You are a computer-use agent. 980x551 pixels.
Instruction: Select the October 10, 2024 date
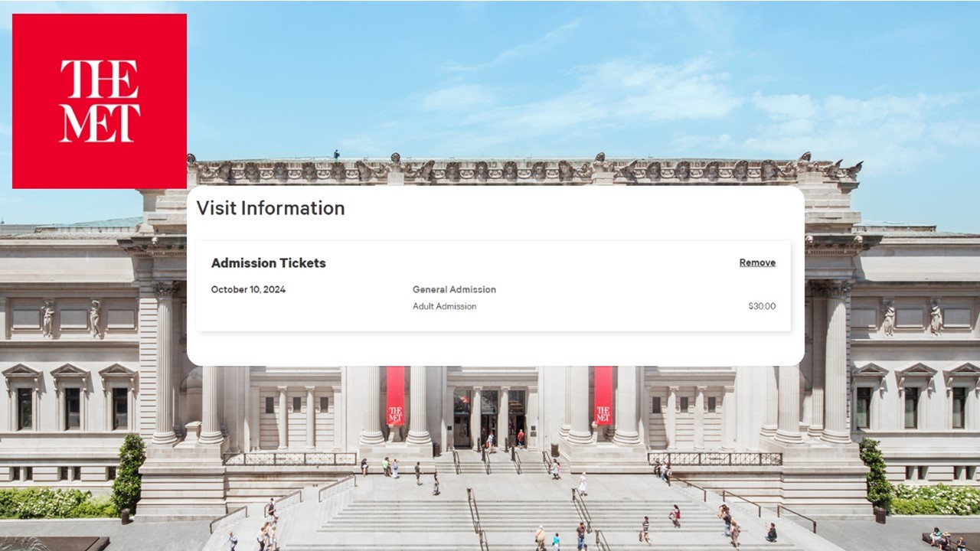248,289
